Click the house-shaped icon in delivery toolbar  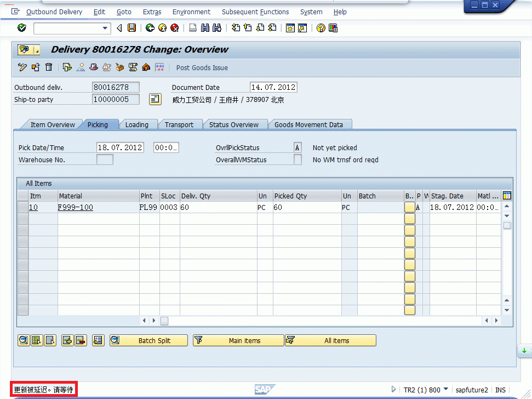[x=146, y=67]
